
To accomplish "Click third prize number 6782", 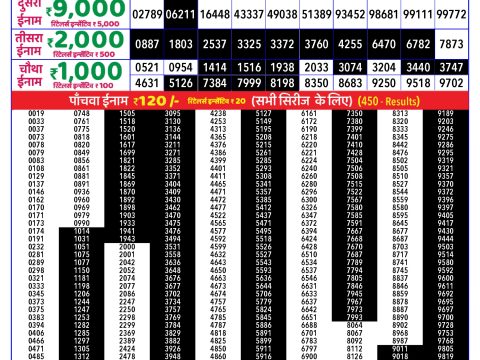I will (x=418, y=44).
